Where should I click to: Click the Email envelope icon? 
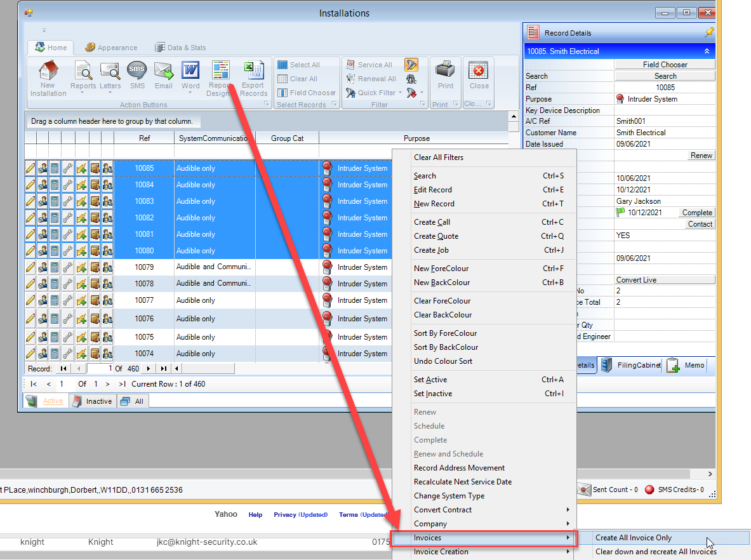164,71
